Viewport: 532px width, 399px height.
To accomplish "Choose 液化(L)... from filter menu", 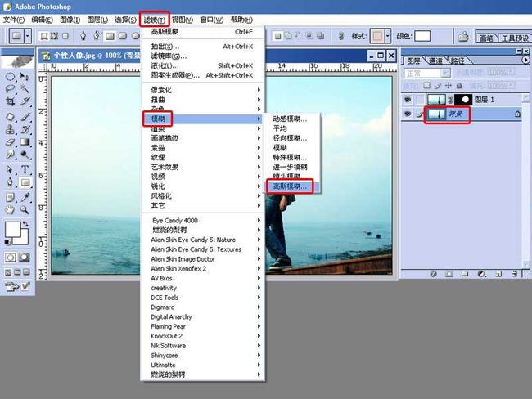I will click(203, 65).
